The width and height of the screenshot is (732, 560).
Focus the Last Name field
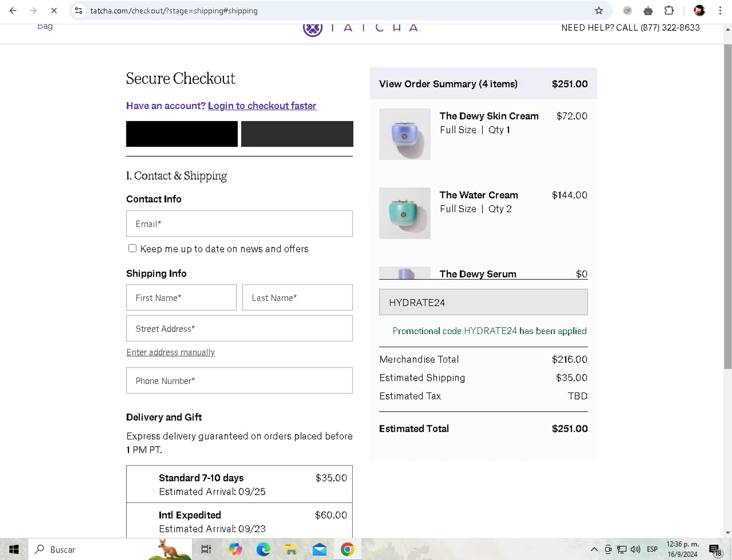pyautogui.click(x=297, y=297)
